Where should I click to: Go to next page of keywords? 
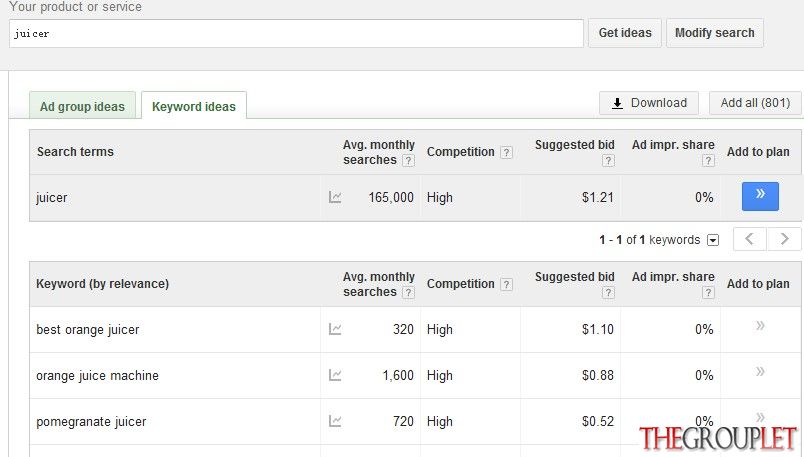pos(784,239)
